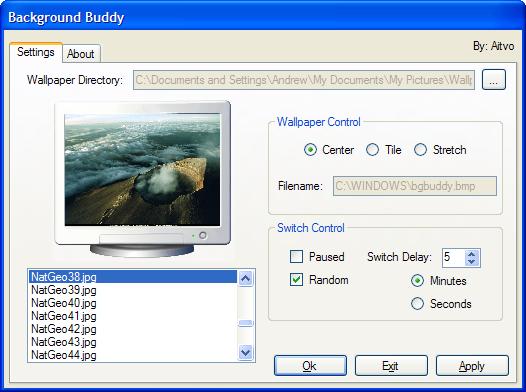
Task: Click the browse button for Wallpaper Directory
Action: pos(493,80)
